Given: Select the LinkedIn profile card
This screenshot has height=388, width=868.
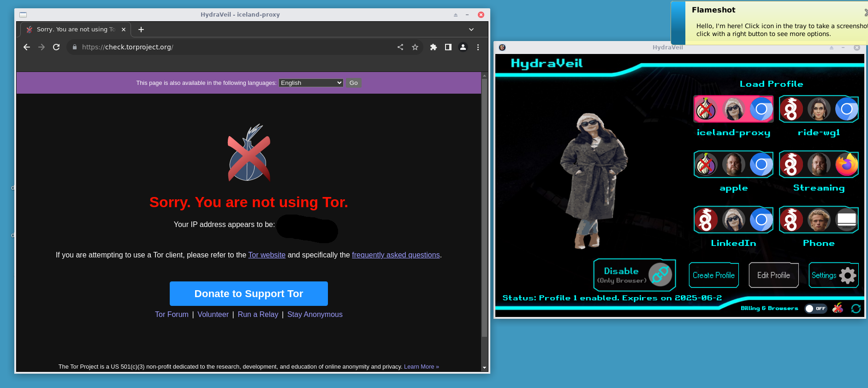Looking at the screenshot, I should [733, 220].
